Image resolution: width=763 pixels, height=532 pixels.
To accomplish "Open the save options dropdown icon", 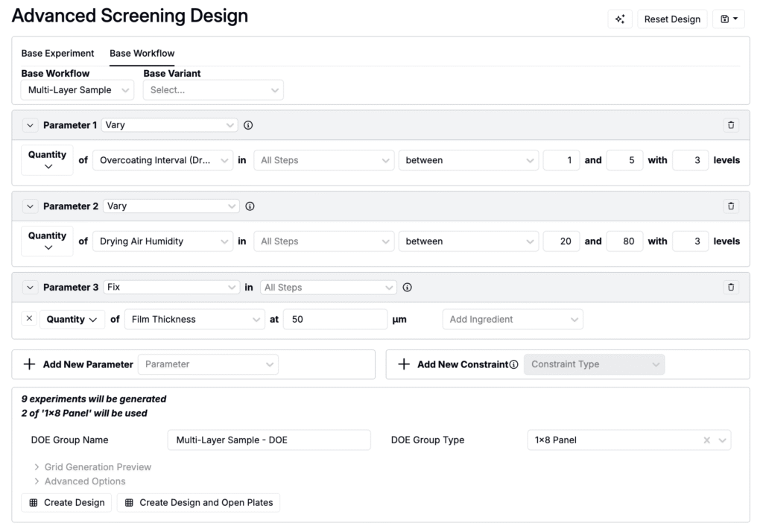I will click(729, 19).
